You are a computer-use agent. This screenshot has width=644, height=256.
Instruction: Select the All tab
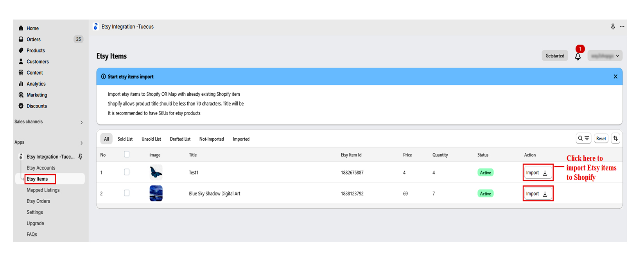(106, 139)
